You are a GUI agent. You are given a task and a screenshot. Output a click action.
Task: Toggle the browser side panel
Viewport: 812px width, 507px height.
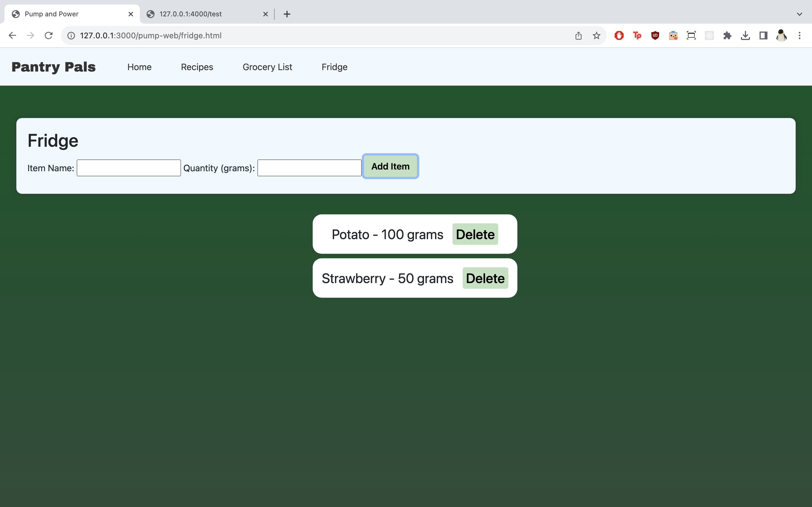(x=763, y=35)
